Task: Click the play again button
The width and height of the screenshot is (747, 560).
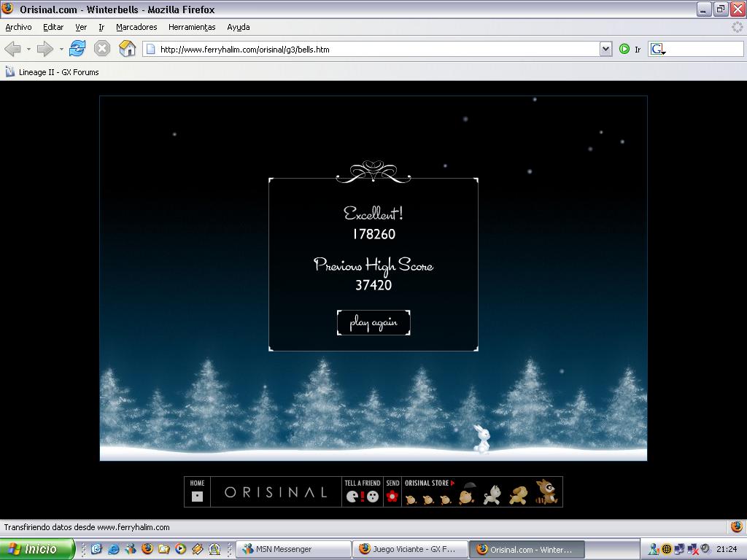Action: [x=373, y=323]
